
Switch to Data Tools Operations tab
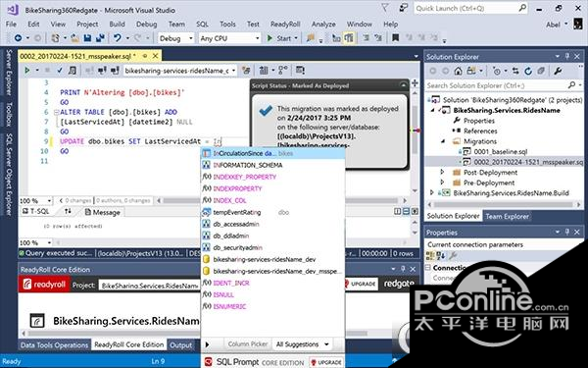pos(54,345)
